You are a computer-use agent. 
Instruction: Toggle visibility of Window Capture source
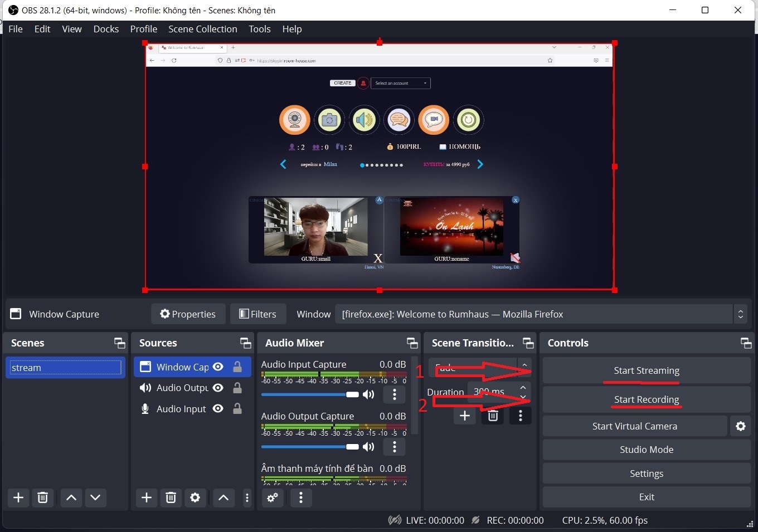coord(218,367)
